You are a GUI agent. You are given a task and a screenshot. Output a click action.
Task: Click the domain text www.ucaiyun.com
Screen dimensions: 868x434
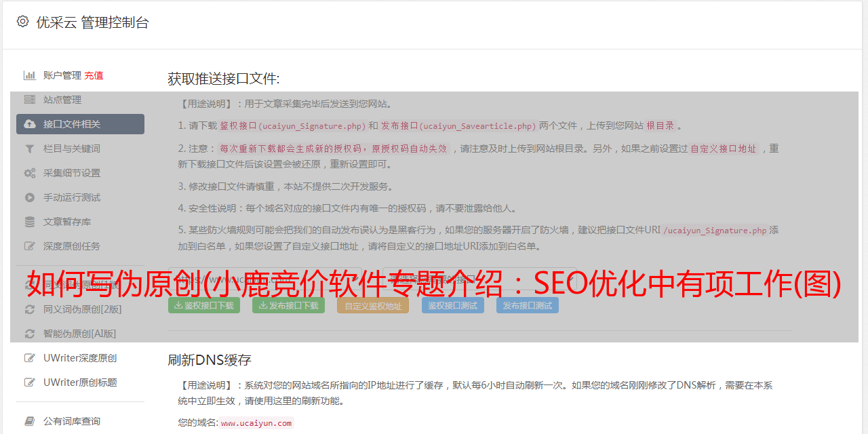[x=256, y=423]
